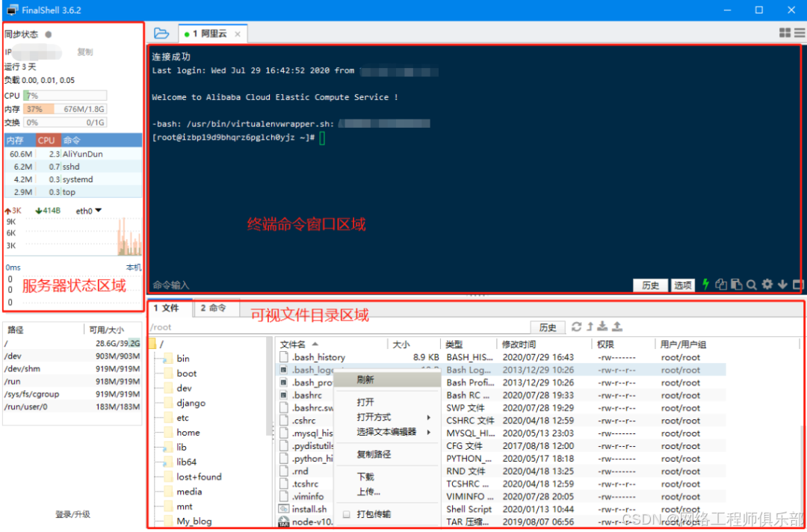Click the file panel upload icon
807x532 pixels.
pos(618,327)
